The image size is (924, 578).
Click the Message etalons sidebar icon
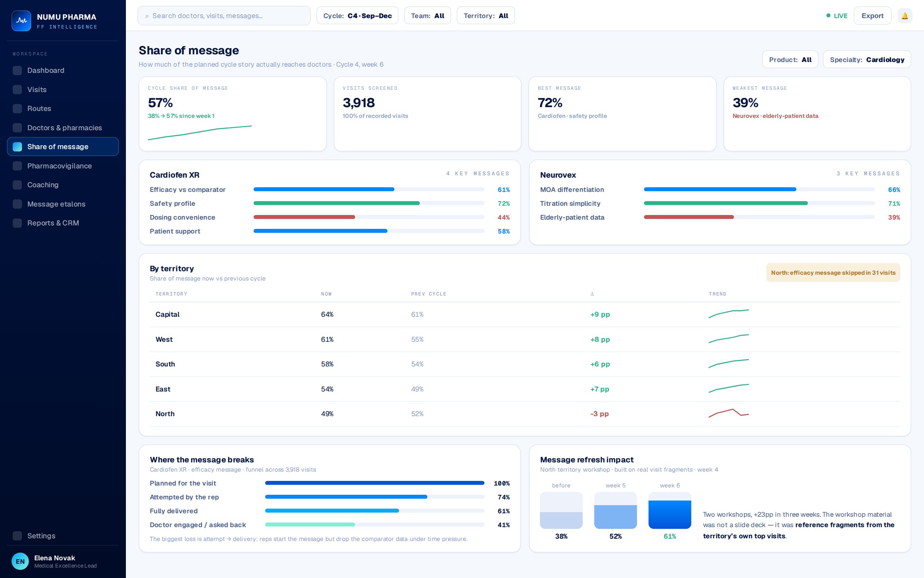(x=17, y=204)
